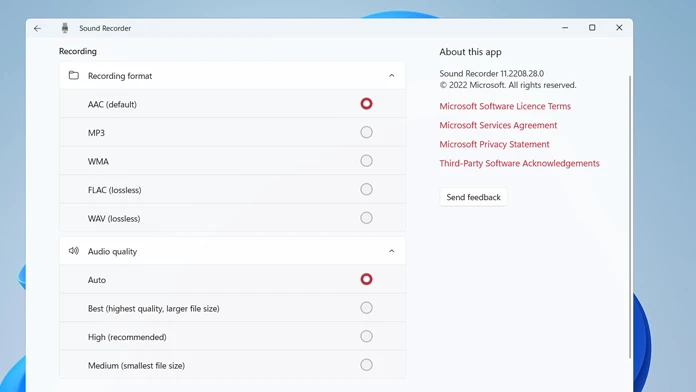
Task: Select Medium (smallest file size) quality
Action: [x=366, y=365]
